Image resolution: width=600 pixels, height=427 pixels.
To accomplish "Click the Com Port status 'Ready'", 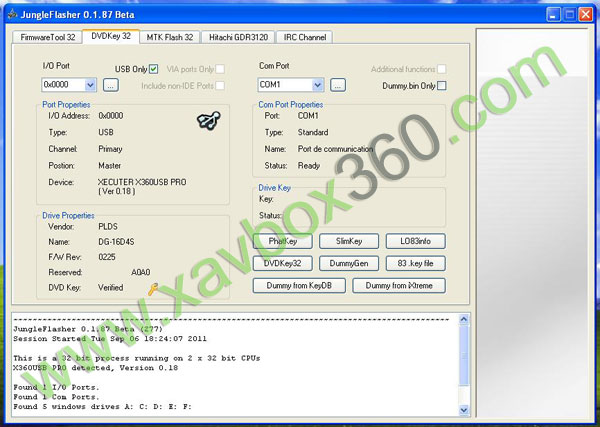I will coord(309,166).
